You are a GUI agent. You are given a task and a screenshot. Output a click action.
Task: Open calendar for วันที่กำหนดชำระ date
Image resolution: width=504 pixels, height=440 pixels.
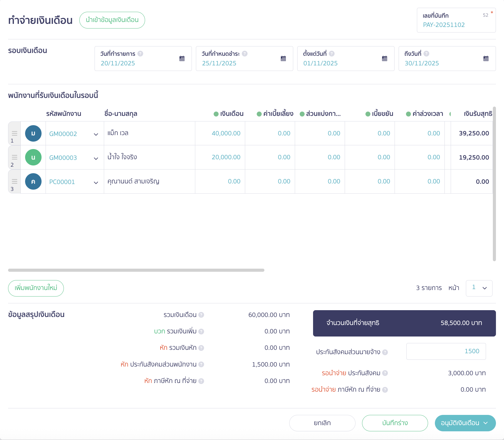click(x=283, y=59)
